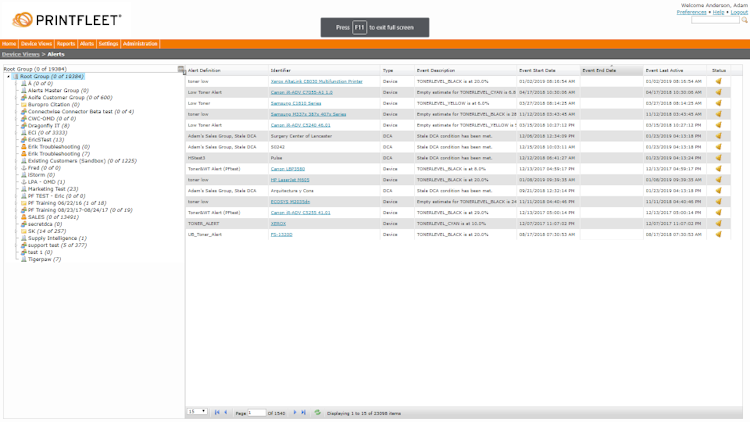This screenshot has height=422, width=750.
Task: Open Samsung C1810 Series device link
Action: click(x=296, y=103)
